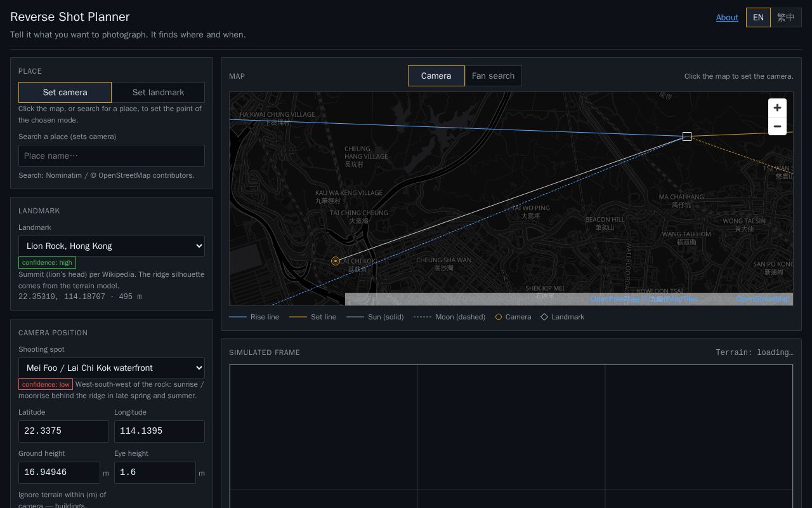This screenshot has height=508, width=812.
Task: Open the About link
Action: click(x=727, y=17)
